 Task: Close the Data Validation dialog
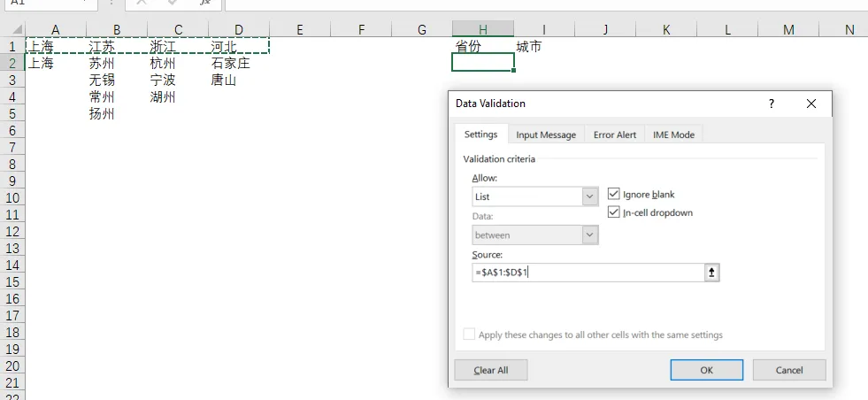(811, 104)
